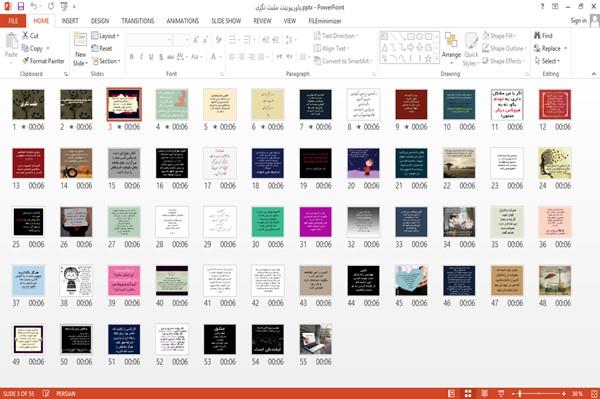Click Convert to SmartArt icon
Viewport: 600px width, 399px height.
click(317, 61)
